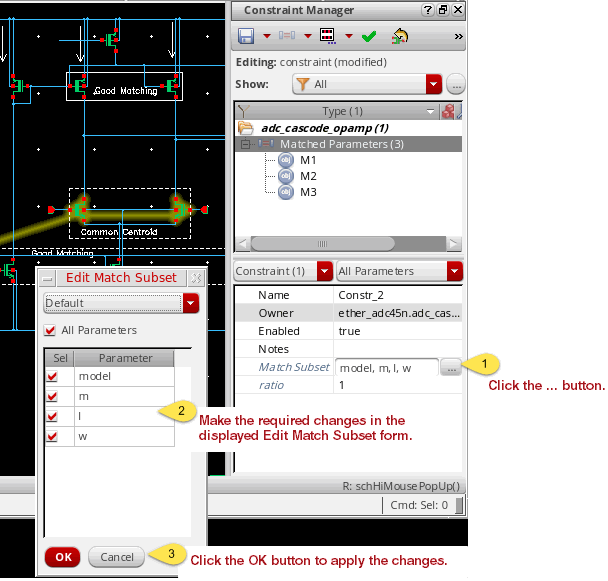Image resolution: width=608 pixels, height=581 pixels.
Task: Click the save constraints floppy disk icon
Action: pyautogui.click(x=246, y=37)
